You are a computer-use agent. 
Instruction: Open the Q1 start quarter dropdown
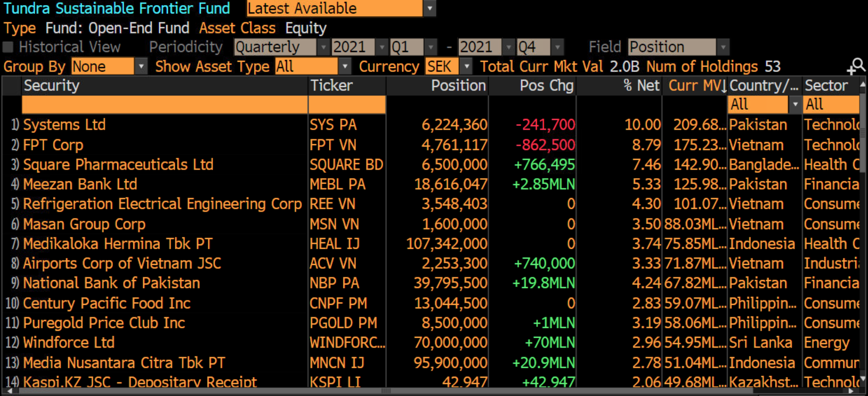tap(431, 47)
